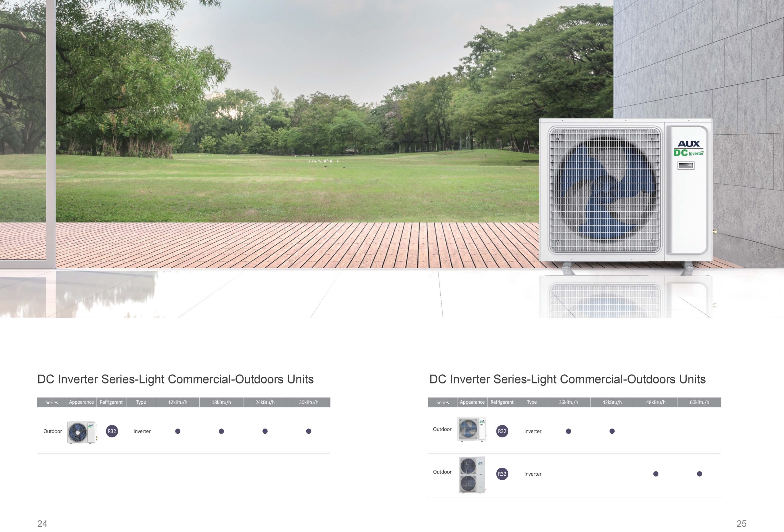The image size is (784, 532).
Task: Click the 24kBtu/h column header
Action: click(x=265, y=402)
